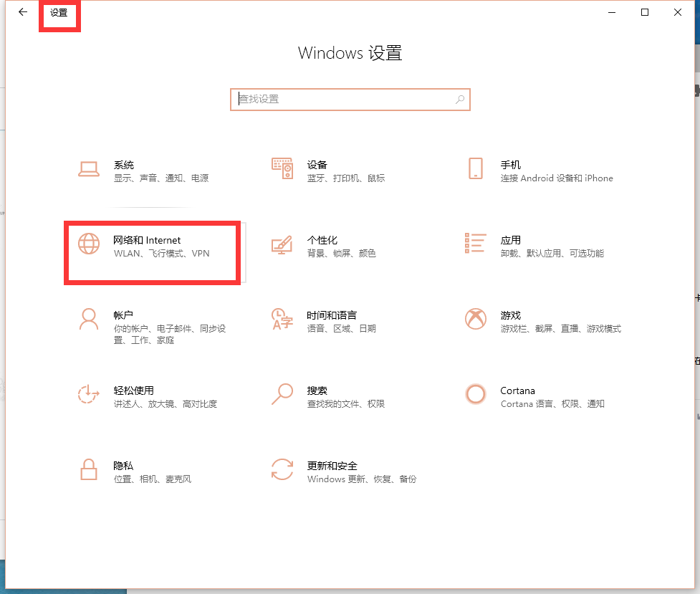
Task: Open the 隐私 settings title
Action: (x=123, y=465)
